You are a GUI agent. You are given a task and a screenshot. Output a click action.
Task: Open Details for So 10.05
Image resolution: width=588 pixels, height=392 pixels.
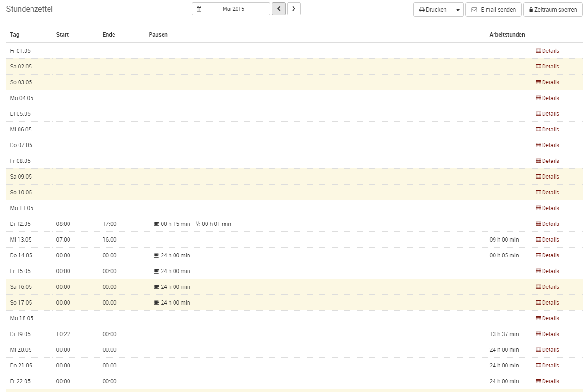(548, 193)
